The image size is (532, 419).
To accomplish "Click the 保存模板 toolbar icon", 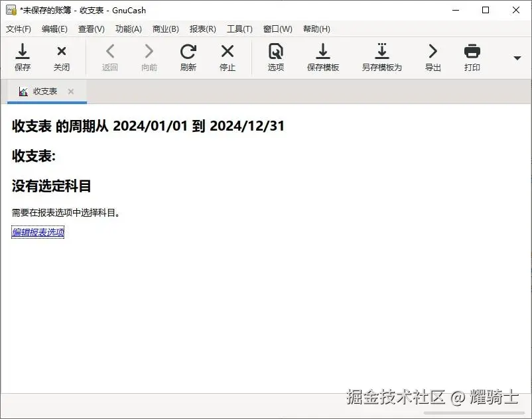I will click(322, 57).
